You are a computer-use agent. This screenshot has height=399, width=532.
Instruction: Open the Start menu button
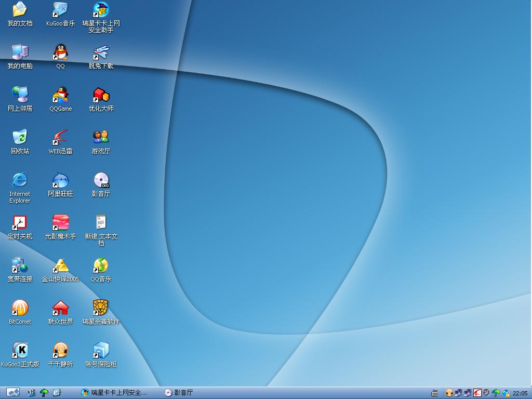click(x=13, y=393)
